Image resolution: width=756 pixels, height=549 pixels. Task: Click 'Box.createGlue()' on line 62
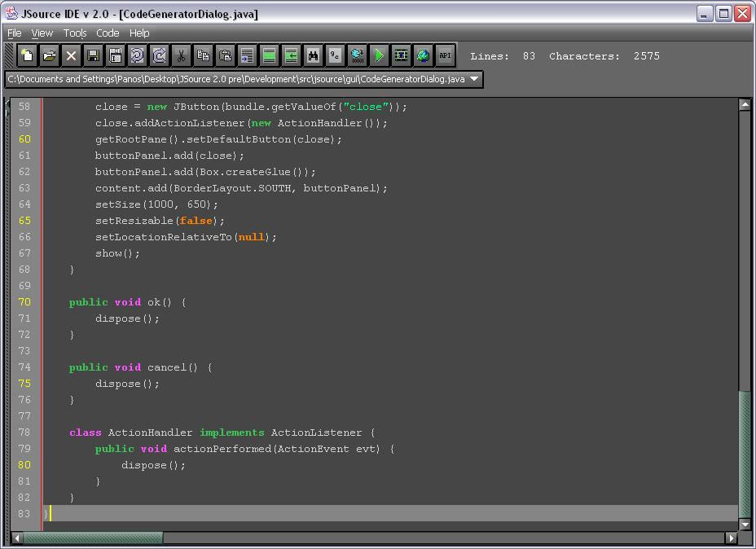coord(251,172)
